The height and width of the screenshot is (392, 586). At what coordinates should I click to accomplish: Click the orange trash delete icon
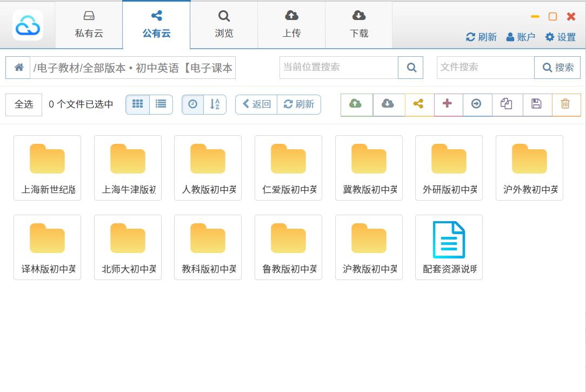[566, 105]
